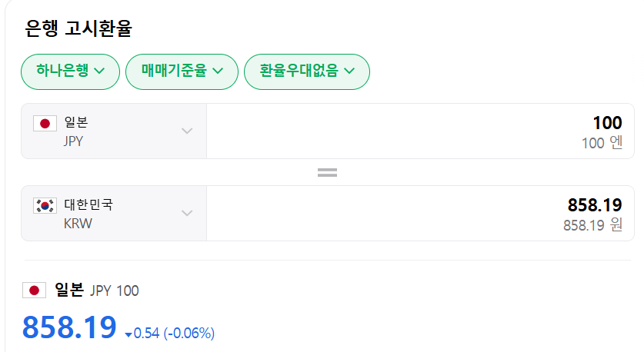
Task: Click the blue down-triangle change indicator
Action: coord(128,334)
